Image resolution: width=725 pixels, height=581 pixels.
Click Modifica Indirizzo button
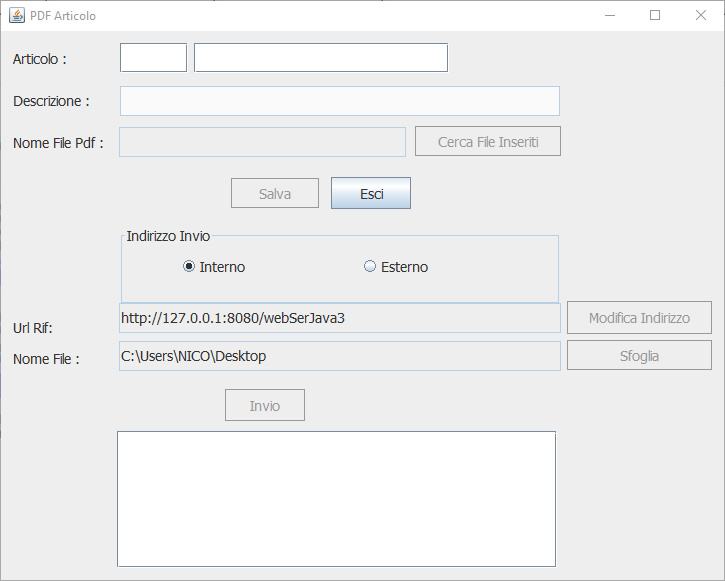click(x=639, y=318)
